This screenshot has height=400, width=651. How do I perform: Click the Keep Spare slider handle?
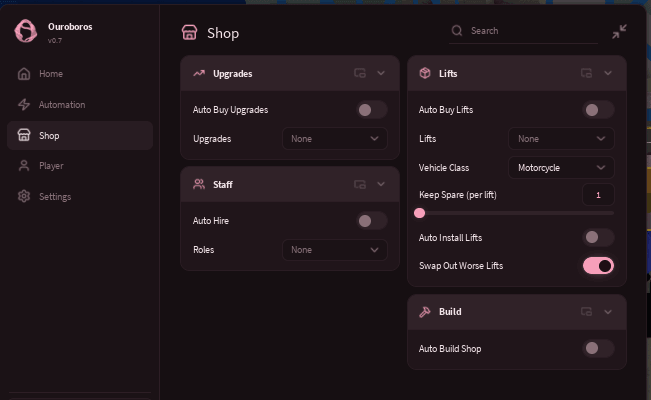point(419,213)
